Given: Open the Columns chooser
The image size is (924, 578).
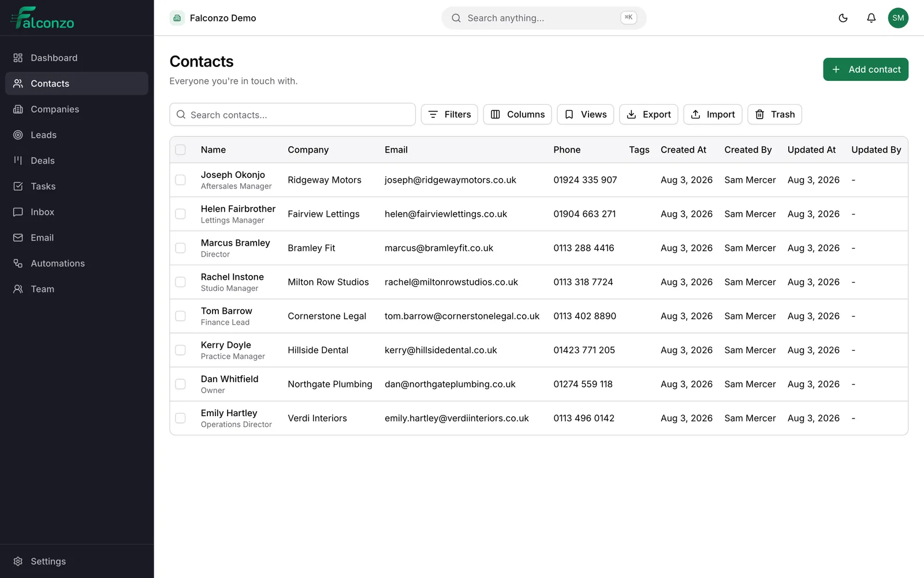Looking at the screenshot, I should tap(517, 114).
